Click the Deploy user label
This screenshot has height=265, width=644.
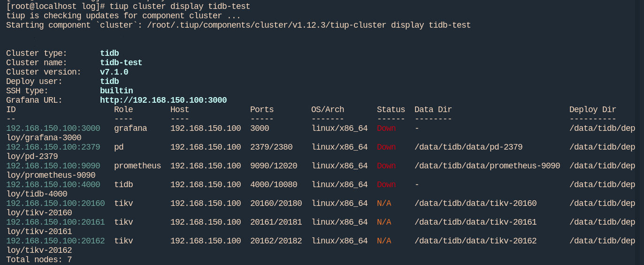34,81
